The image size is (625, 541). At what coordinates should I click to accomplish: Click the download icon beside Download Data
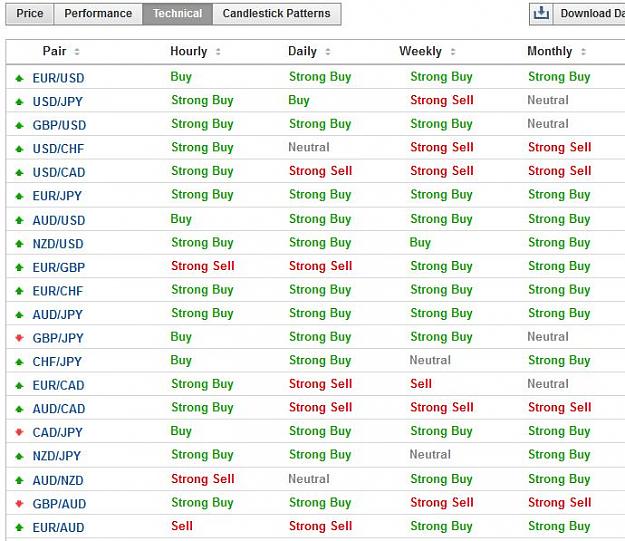click(541, 14)
